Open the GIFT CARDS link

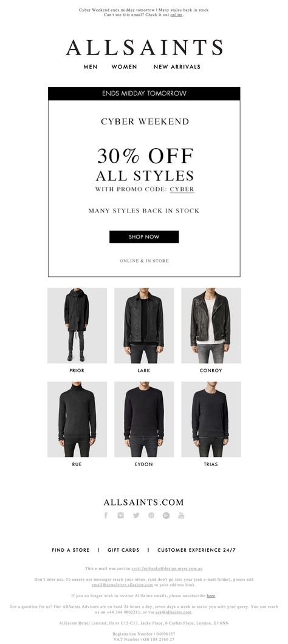coord(123,550)
